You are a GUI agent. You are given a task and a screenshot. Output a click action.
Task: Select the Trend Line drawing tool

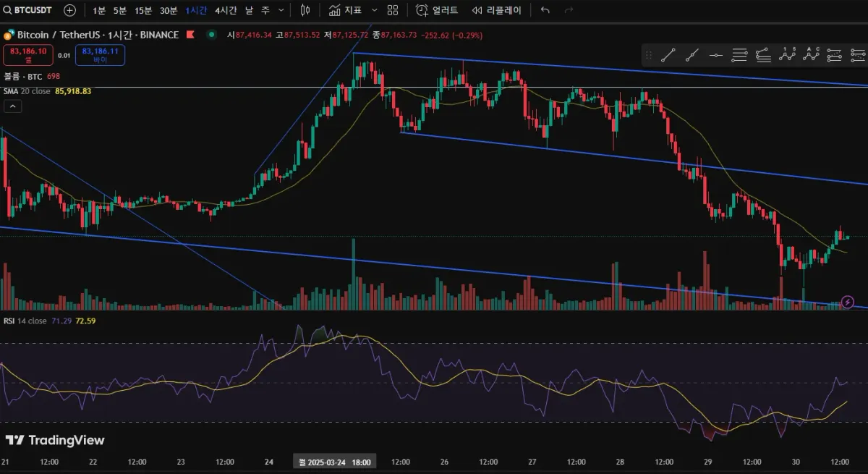tap(668, 54)
